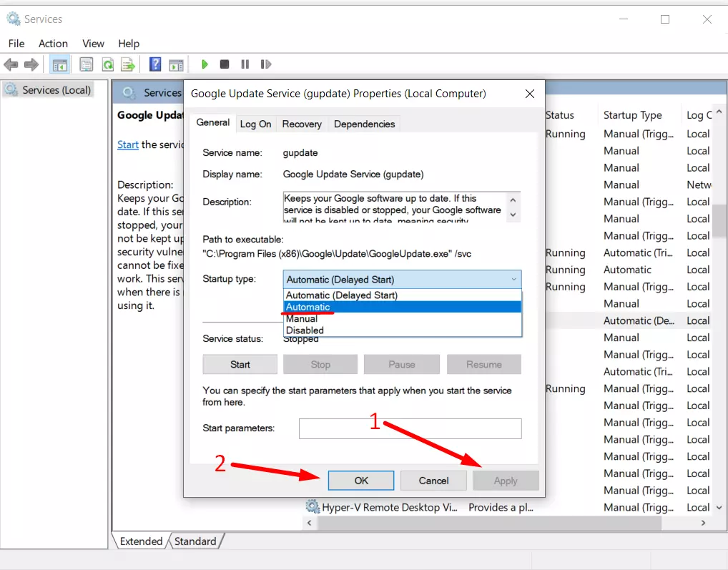The height and width of the screenshot is (570, 728).
Task: Pause service with the toolbar pause icon
Action: click(245, 64)
